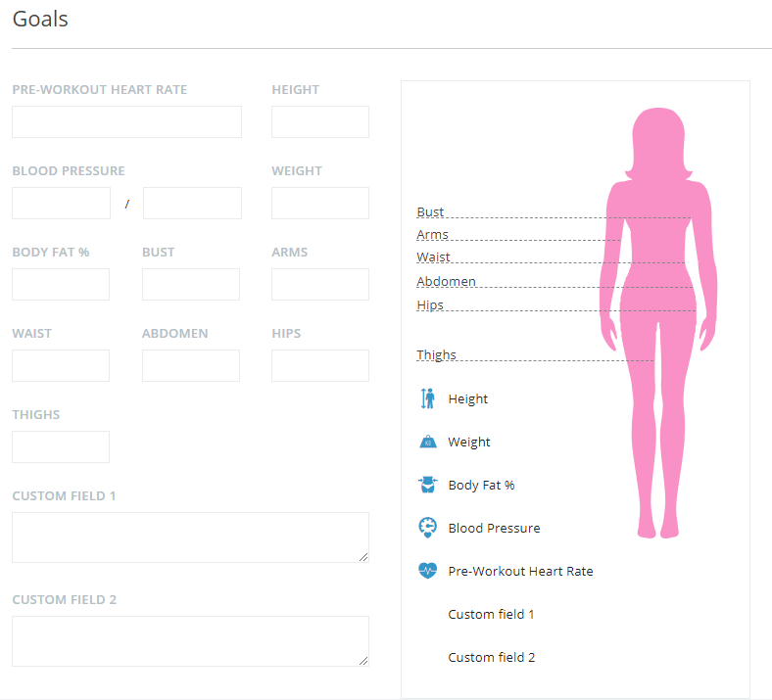772x700 pixels.
Task: Click the second Blood Pressure input box
Action: click(x=192, y=203)
